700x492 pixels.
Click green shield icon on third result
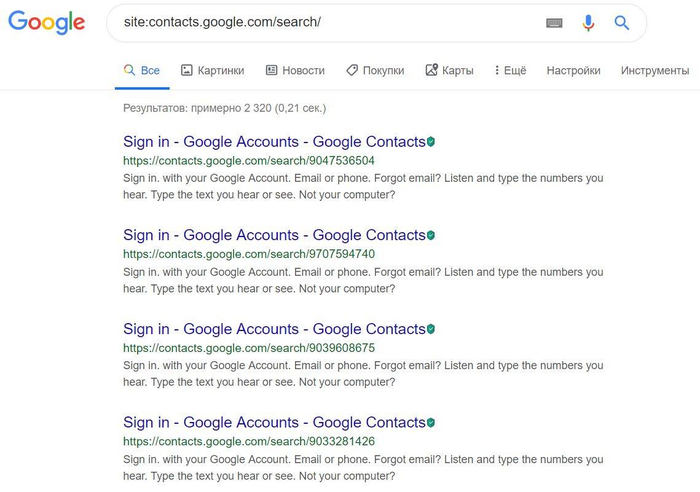point(431,329)
